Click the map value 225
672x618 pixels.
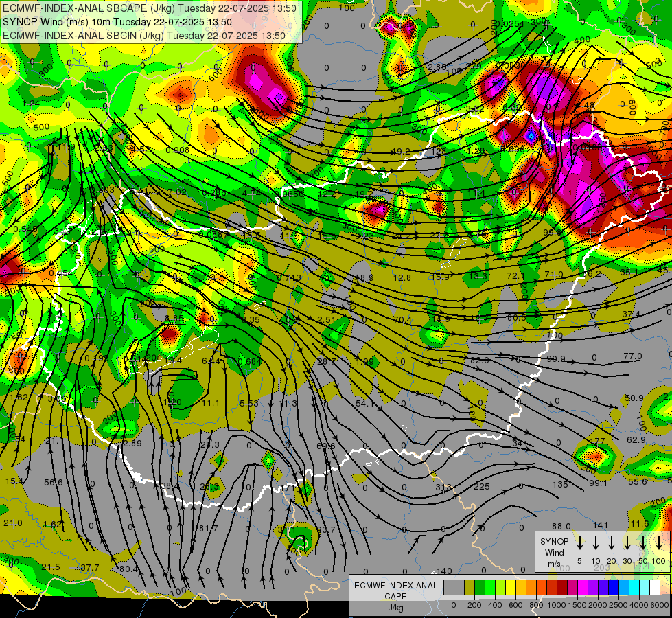[x=482, y=486]
